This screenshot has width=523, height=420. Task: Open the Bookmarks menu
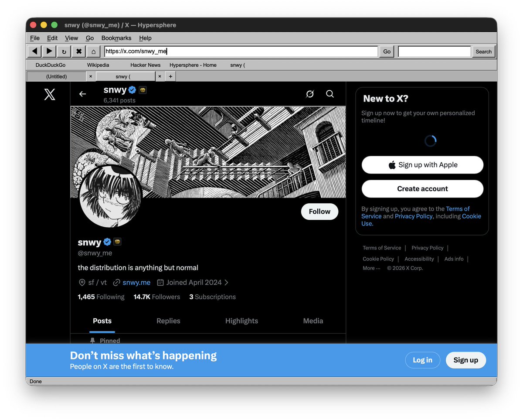point(116,38)
